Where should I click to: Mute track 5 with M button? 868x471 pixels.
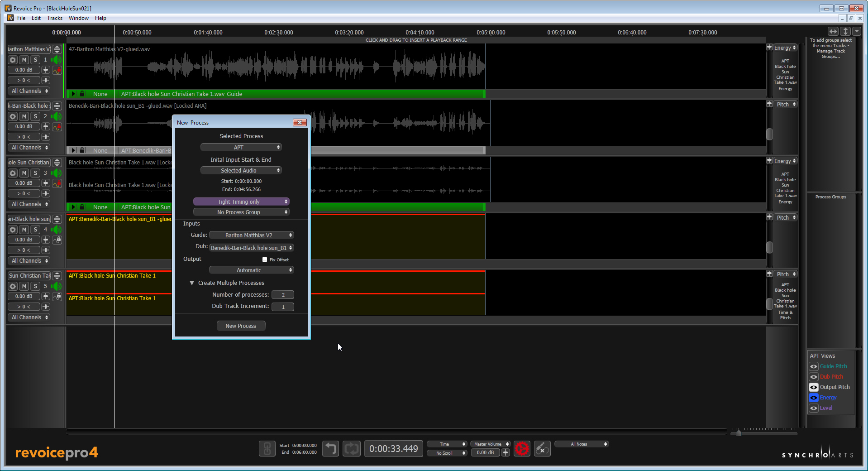(24, 286)
